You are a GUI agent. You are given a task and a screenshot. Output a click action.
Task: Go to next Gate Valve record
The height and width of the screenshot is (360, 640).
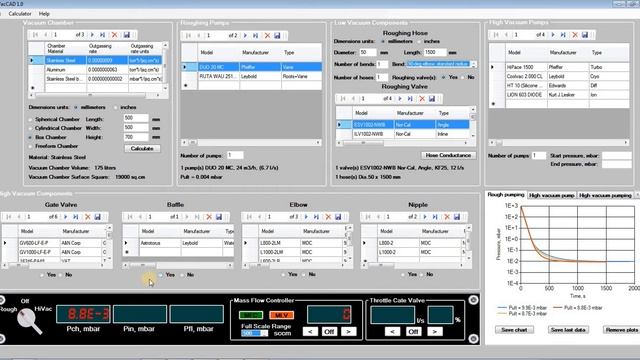click(x=65, y=217)
